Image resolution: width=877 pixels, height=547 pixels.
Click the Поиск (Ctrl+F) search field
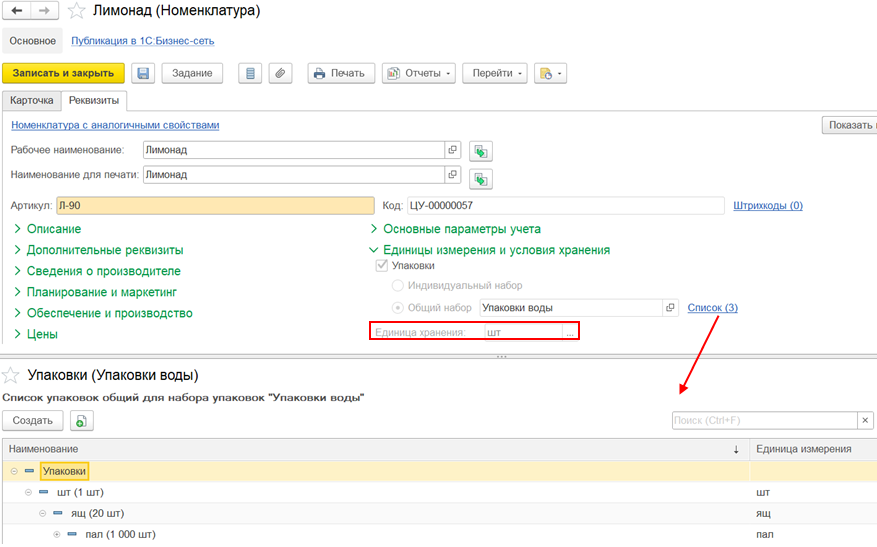[x=764, y=420]
